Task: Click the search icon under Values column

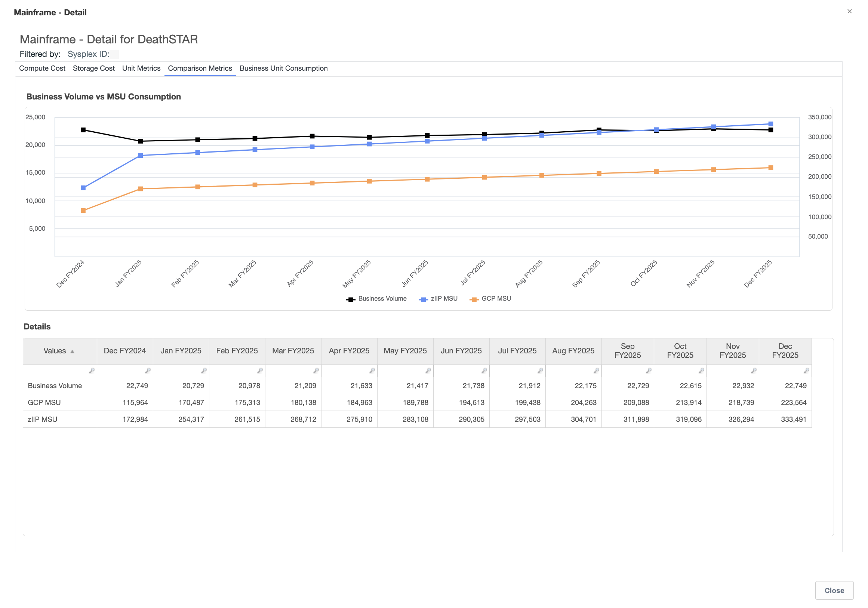Action: tap(92, 371)
